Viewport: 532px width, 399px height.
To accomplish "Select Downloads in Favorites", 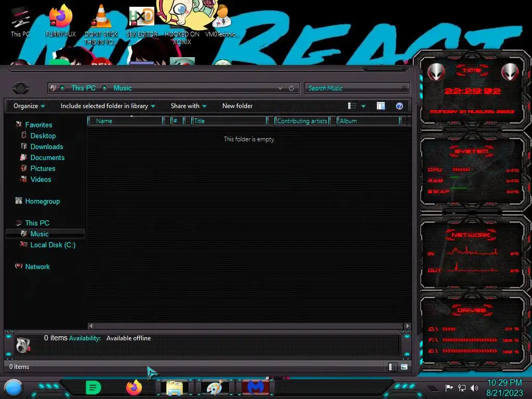I will pos(46,147).
